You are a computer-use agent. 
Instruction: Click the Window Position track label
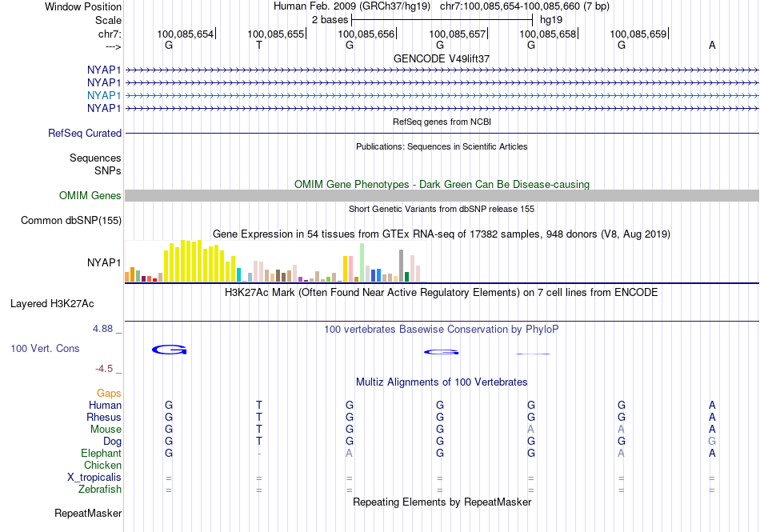(83, 6)
